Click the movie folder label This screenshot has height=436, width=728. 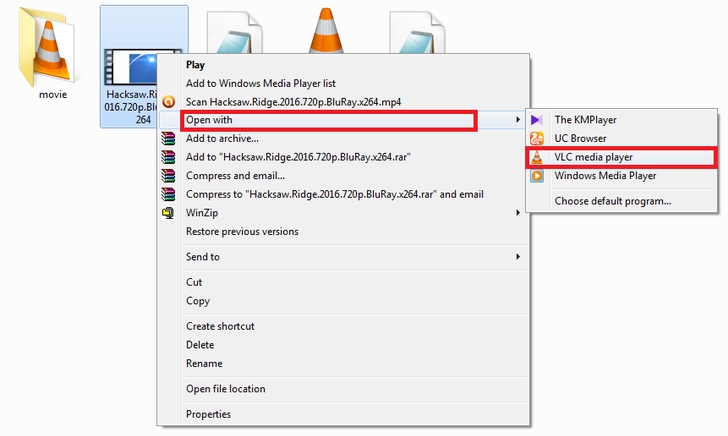pos(53,94)
